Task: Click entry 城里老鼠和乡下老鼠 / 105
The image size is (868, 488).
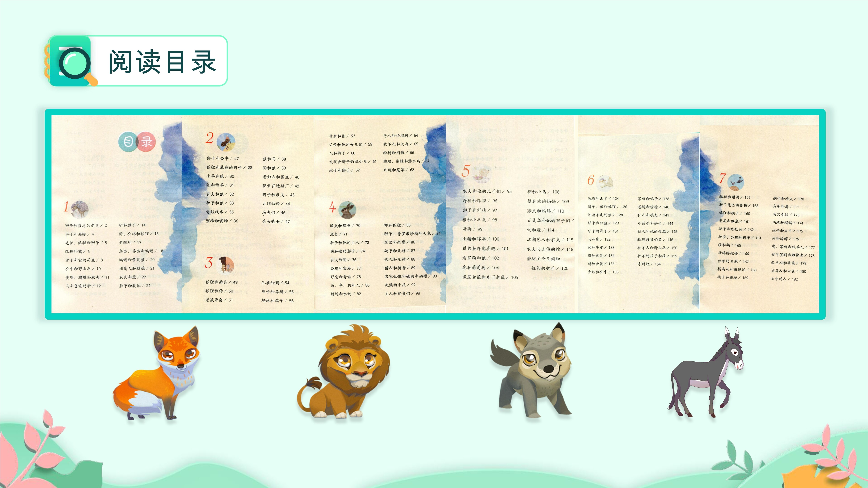Action: [x=490, y=277]
